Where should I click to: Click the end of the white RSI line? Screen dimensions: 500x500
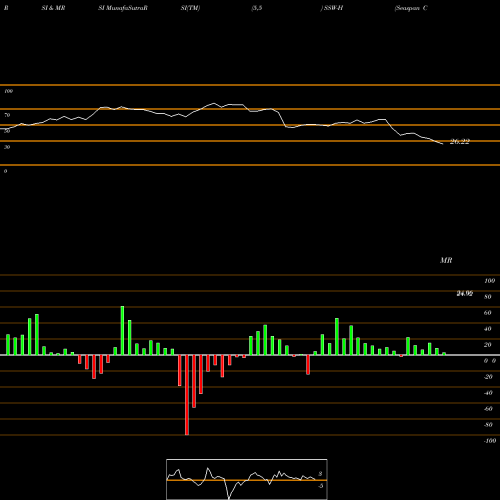coord(443,144)
